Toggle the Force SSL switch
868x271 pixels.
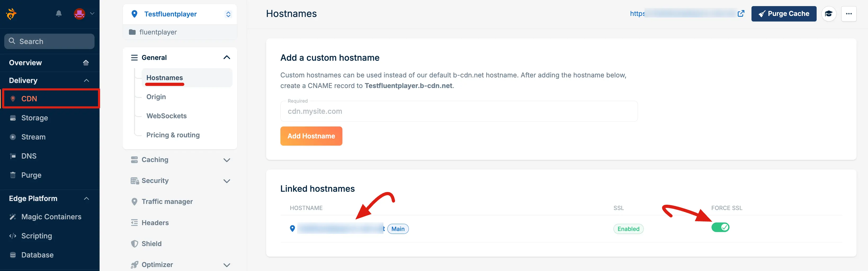point(720,228)
